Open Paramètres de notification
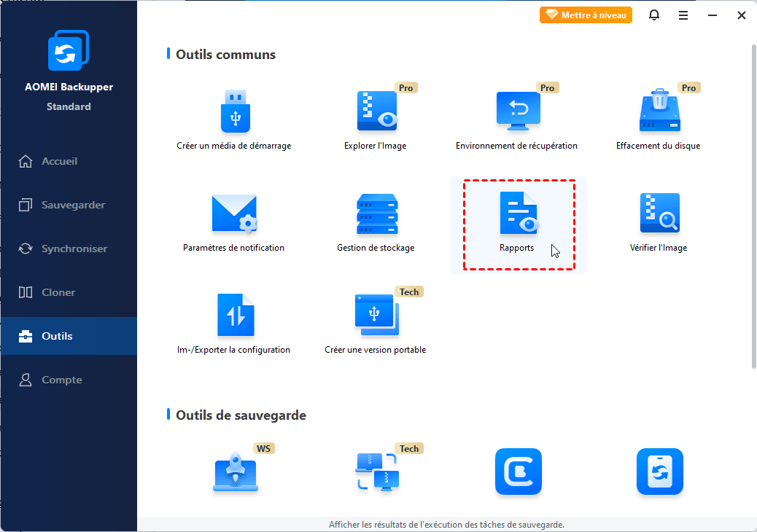757x532 pixels. pyautogui.click(x=234, y=223)
